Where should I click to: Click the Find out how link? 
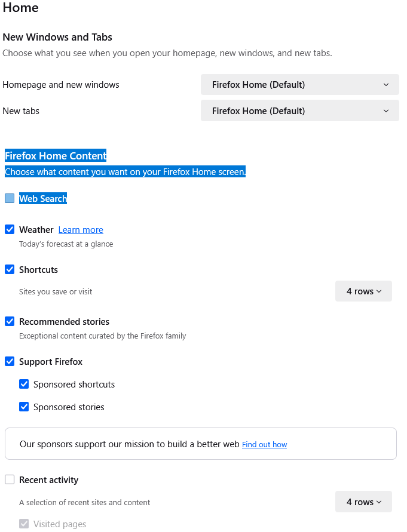point(264,445)
